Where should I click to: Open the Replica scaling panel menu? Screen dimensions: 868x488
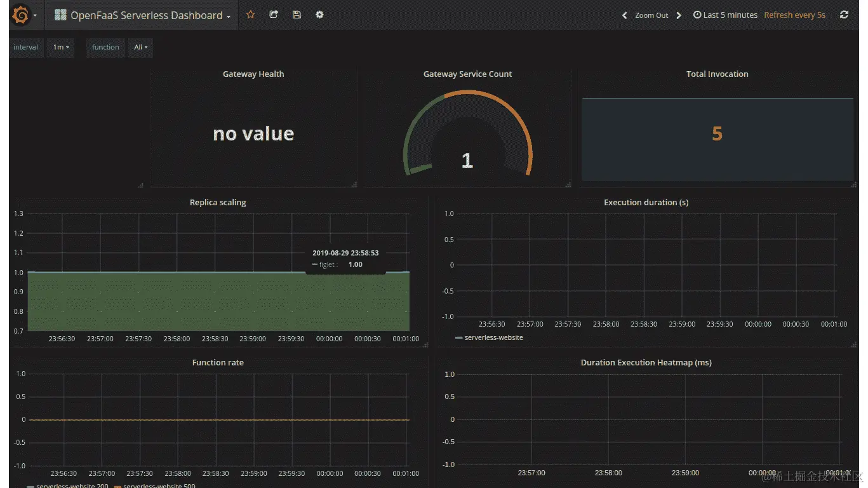[x=218, y=202]
